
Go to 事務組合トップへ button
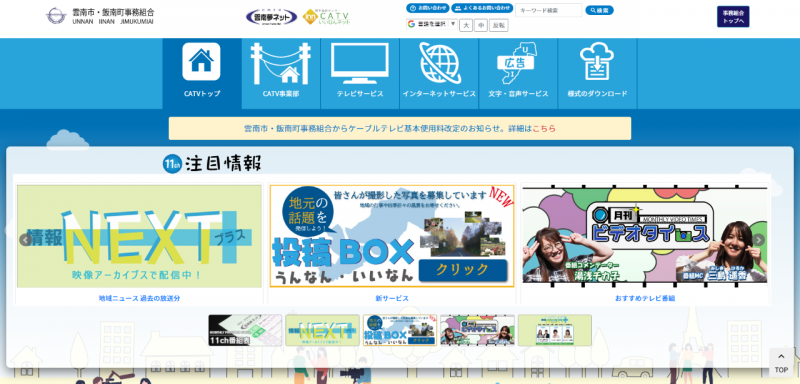point(733,17)
